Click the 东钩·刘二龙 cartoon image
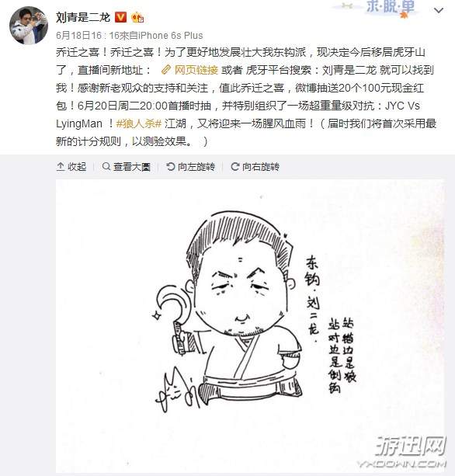 (250, 325)
